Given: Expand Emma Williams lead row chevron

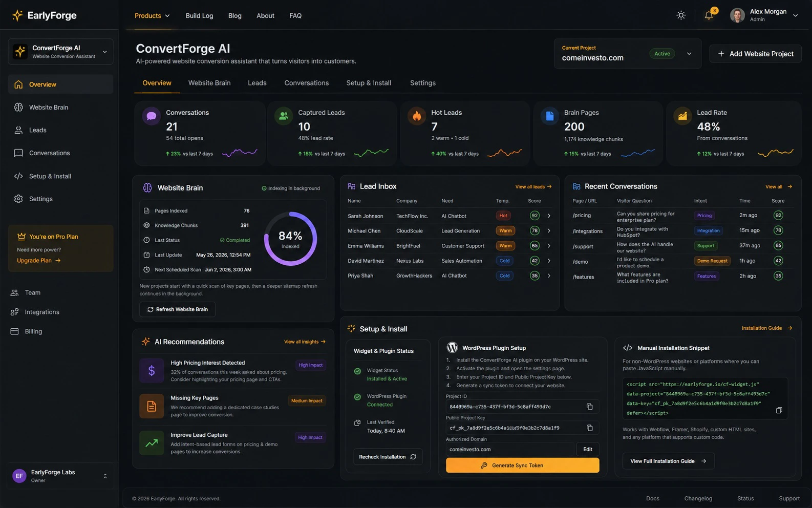Looking at the screenshot, I should coord(549,246).
